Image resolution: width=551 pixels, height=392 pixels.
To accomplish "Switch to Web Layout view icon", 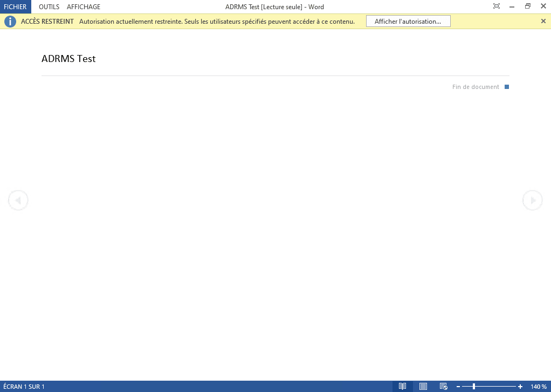I will click(x=443, y=387).
